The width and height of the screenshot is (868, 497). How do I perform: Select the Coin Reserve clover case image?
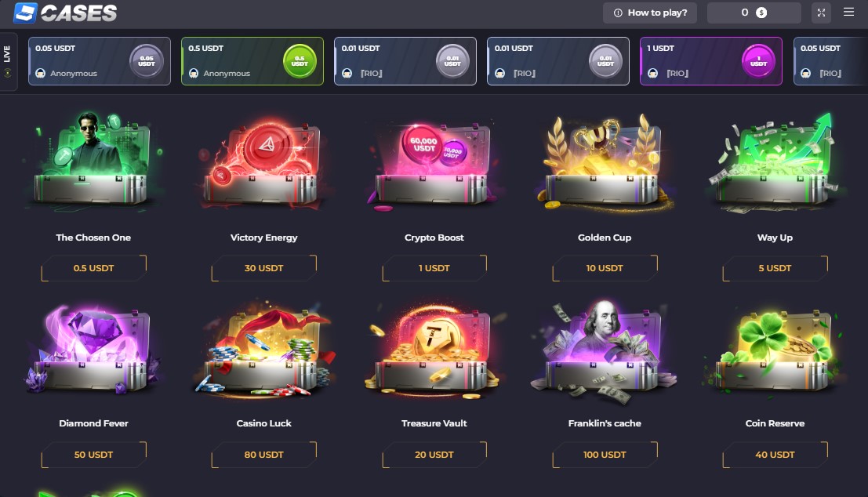pyautogui.click(x=775, y=350)
